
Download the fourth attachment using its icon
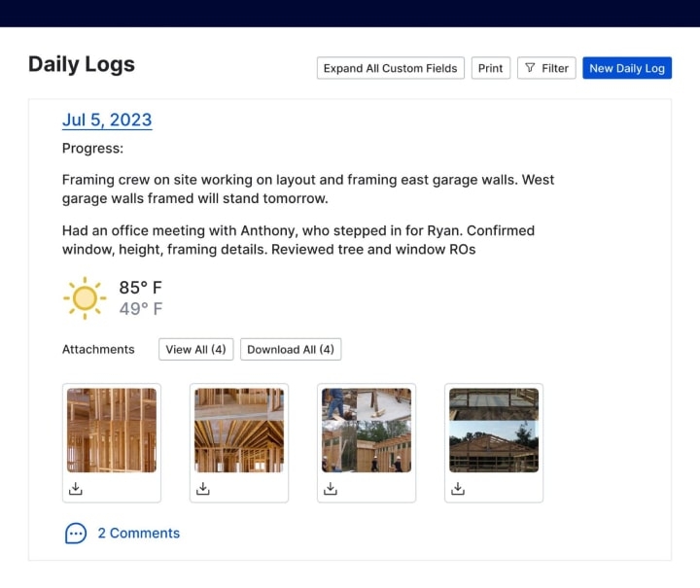[458, 489]
